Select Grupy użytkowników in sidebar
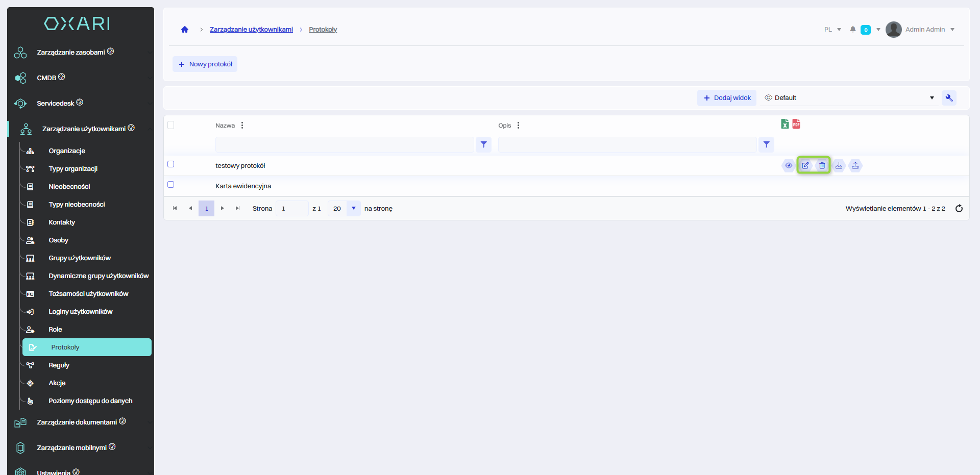 click(80, 258)
